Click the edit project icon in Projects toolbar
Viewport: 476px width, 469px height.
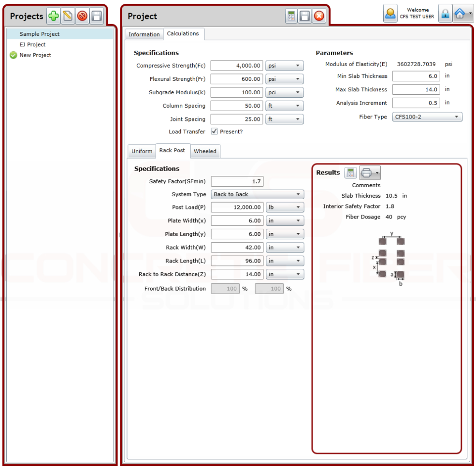click(68, 16)
